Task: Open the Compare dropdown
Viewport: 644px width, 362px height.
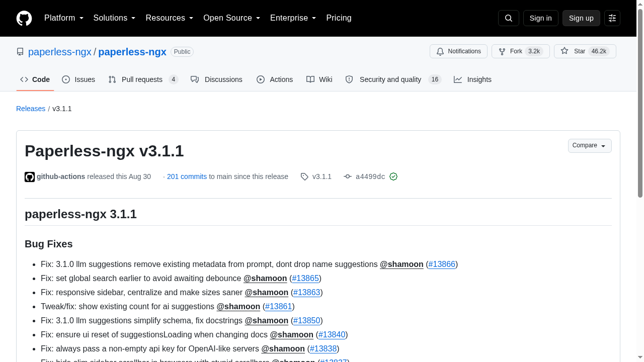Action: point(590,146)
